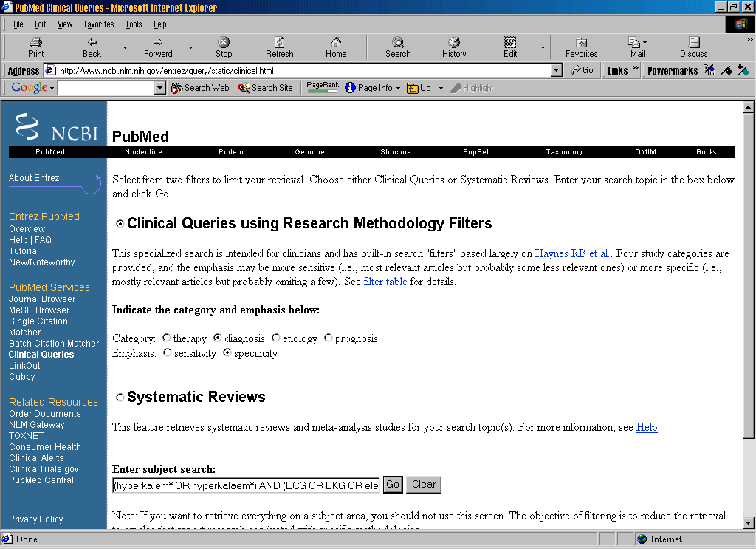Click the first Powermarks icon
The image size is (756, 549).
[709, 70]
